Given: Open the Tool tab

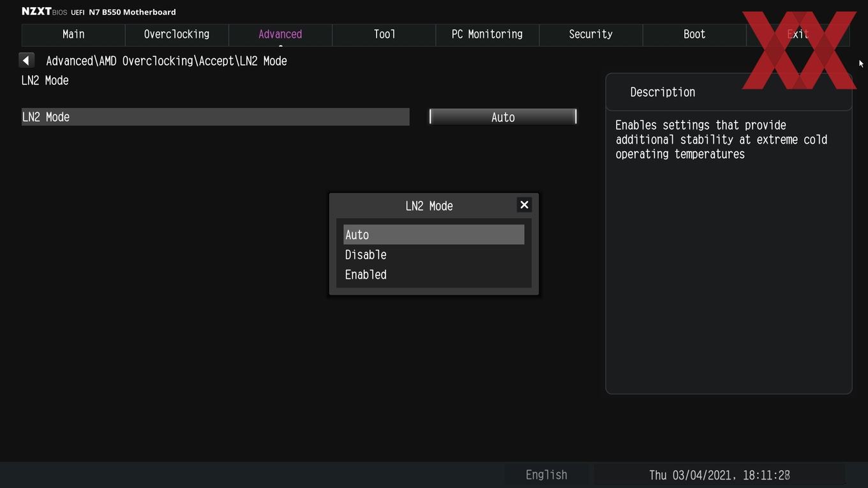Looking at the screenshot, I should click(x=384, y=34).
